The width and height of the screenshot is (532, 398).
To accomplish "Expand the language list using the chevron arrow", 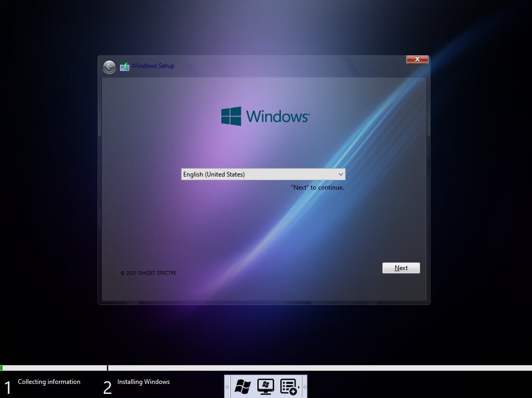I will pyautogui.click(x=340, y=174).
